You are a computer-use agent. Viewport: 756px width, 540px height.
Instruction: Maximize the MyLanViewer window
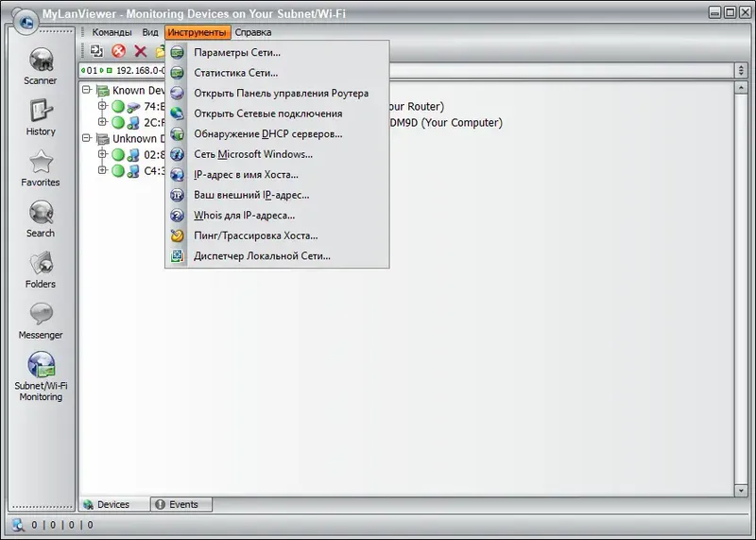[730, 12]
